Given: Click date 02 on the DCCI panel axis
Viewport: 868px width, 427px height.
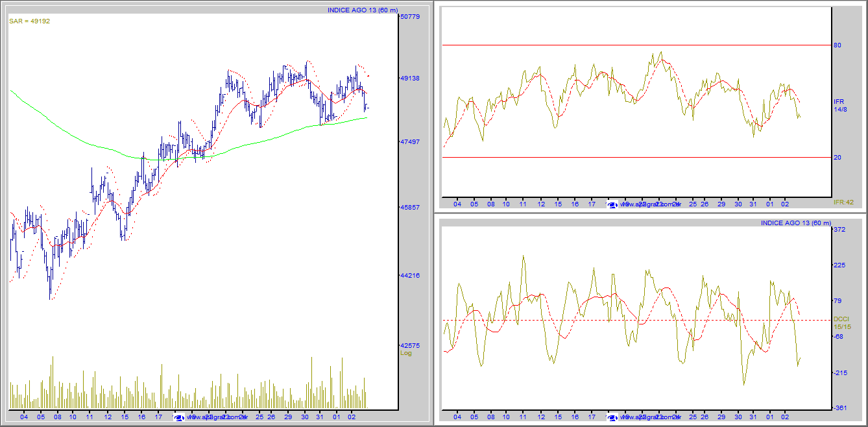Looking at the screenshot, I should [x=785, y=417].
